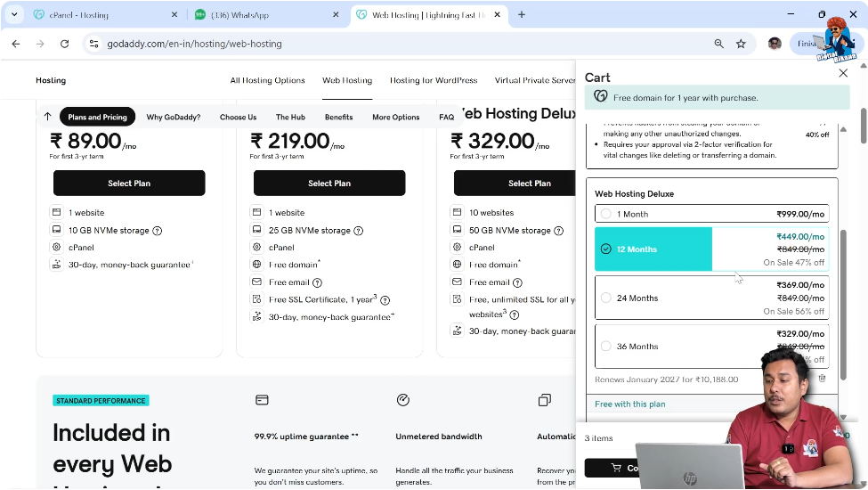The height and width of the screenshot is (490, 868).
Task: Show info for 25 GB NVMe storage
Action: pos(358,231)
